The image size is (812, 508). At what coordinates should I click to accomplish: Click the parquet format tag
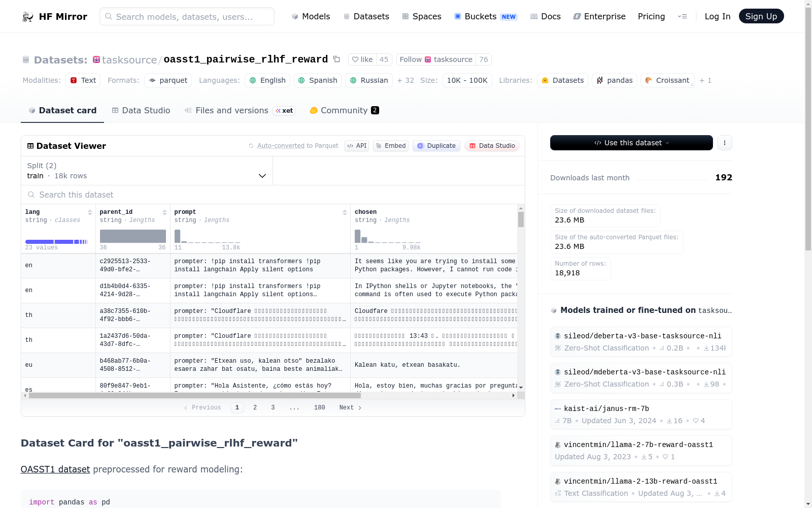click(x=168, y=80)
